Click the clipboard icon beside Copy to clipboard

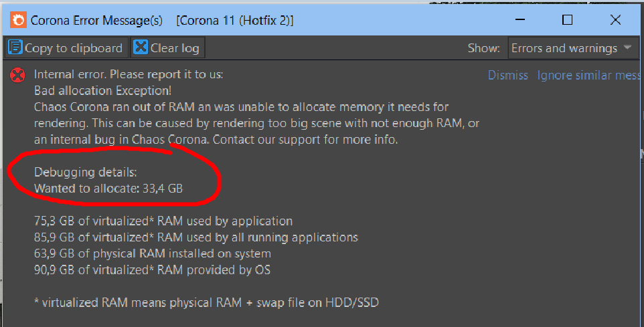(15, 47)
